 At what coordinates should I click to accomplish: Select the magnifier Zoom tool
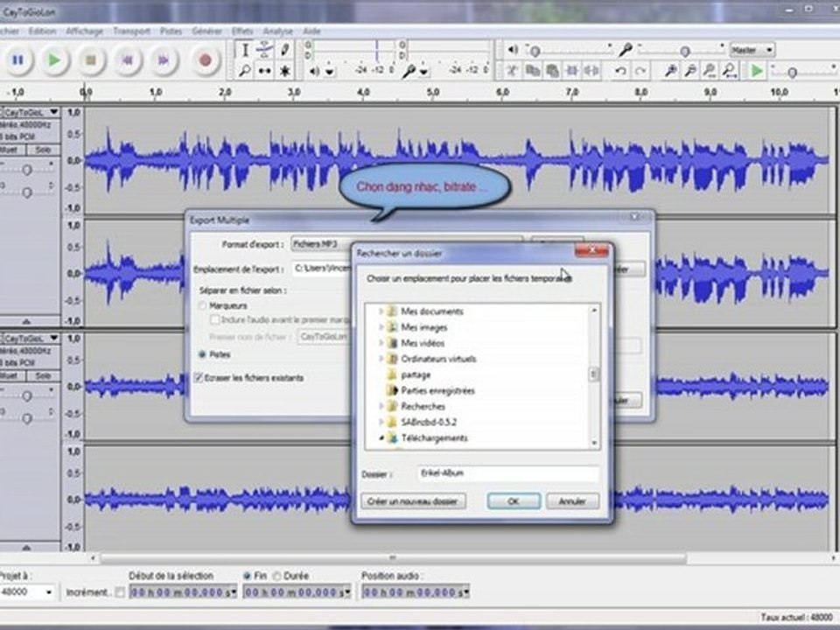tap(245, 70)
